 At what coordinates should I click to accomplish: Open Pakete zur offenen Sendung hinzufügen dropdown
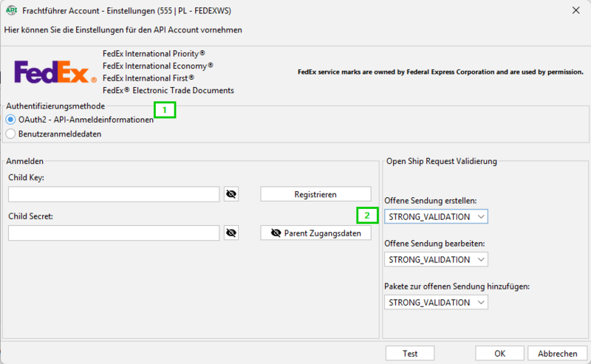[436, 303]
